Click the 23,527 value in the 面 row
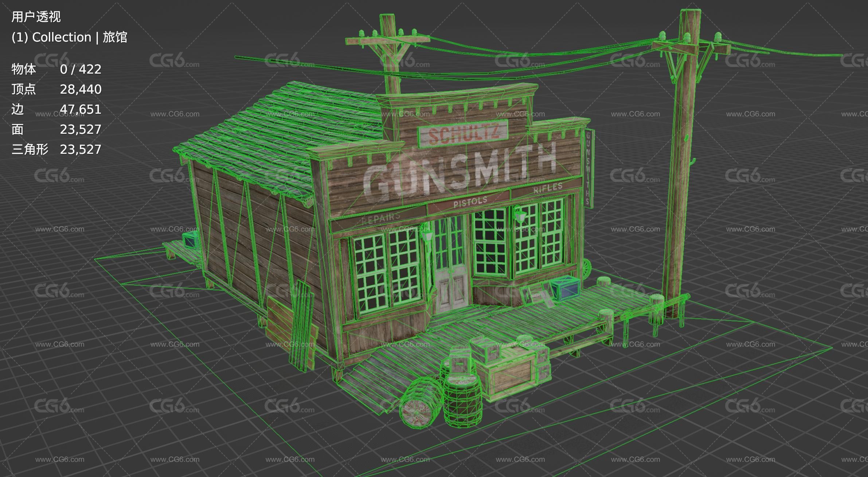 (x=81, y=129)
